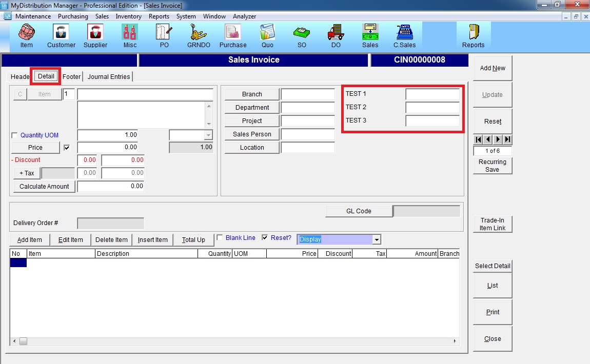Image resolution: width=590 pixels, height=364 pixels.
Task: Expand the Display dropdown list
Action: coord(377,239)
